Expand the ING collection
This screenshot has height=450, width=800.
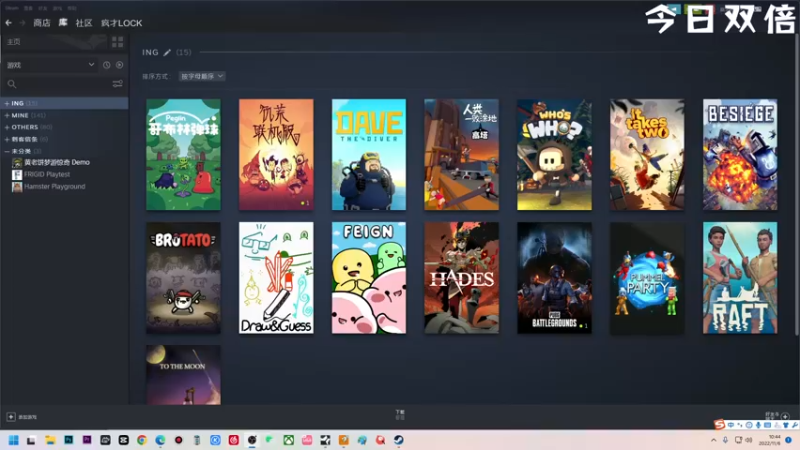[7, 103]
